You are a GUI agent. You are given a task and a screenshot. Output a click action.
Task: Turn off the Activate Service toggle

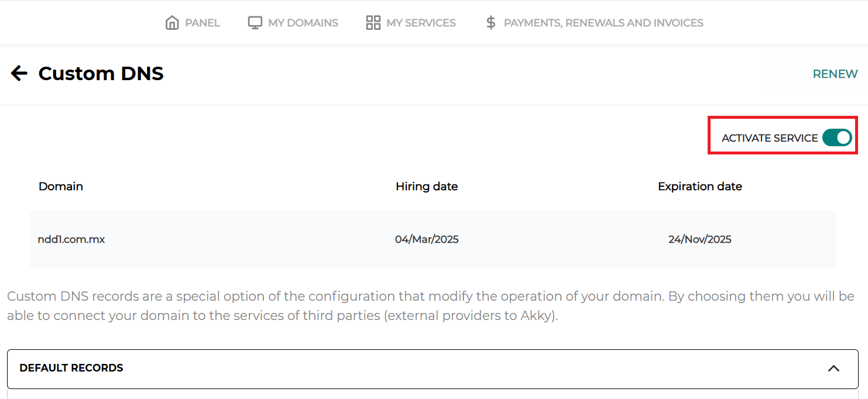836,138
